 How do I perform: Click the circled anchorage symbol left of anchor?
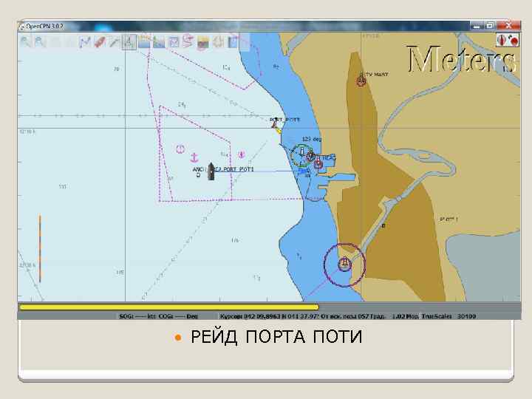[x=180, y=149]
